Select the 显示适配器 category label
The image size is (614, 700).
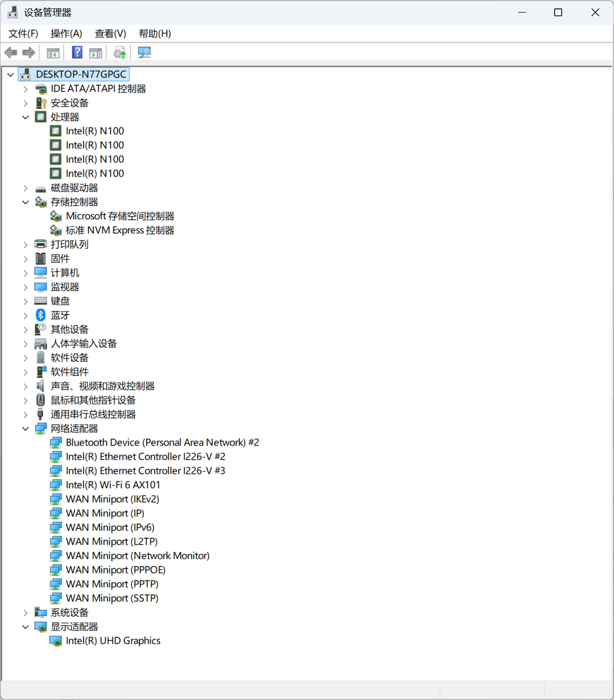74,627
